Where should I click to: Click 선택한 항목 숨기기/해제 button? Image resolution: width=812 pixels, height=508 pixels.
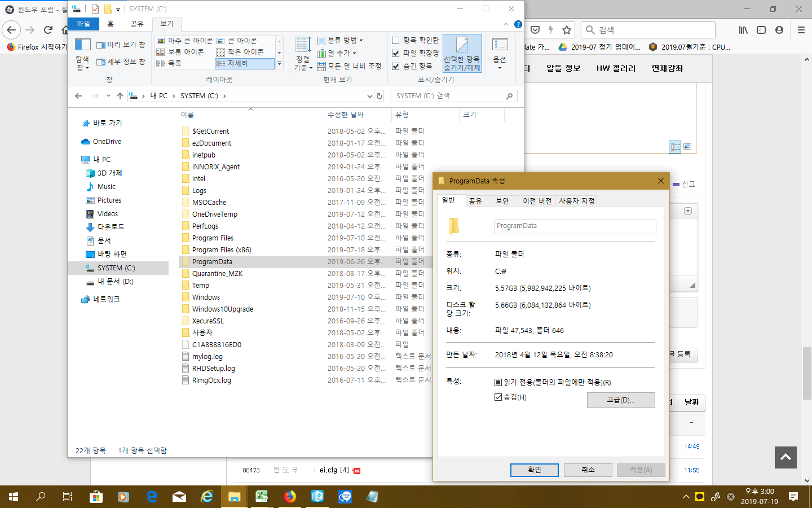coord(462,55)
